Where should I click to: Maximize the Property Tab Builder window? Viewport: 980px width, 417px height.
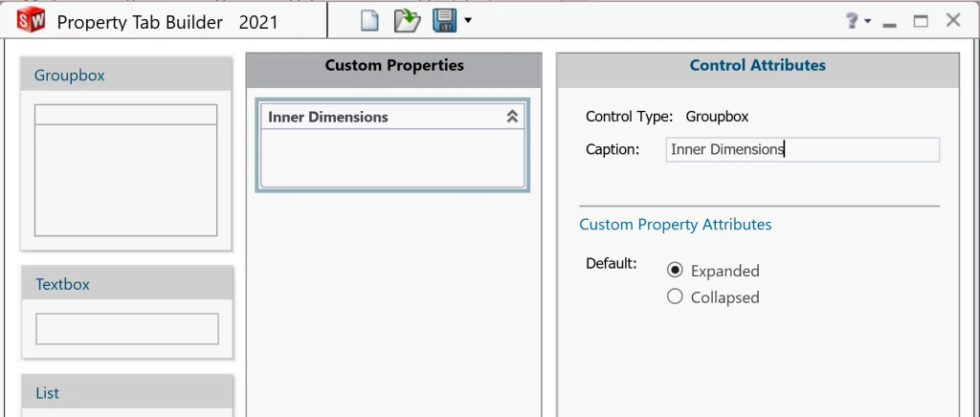coord(921,21)
